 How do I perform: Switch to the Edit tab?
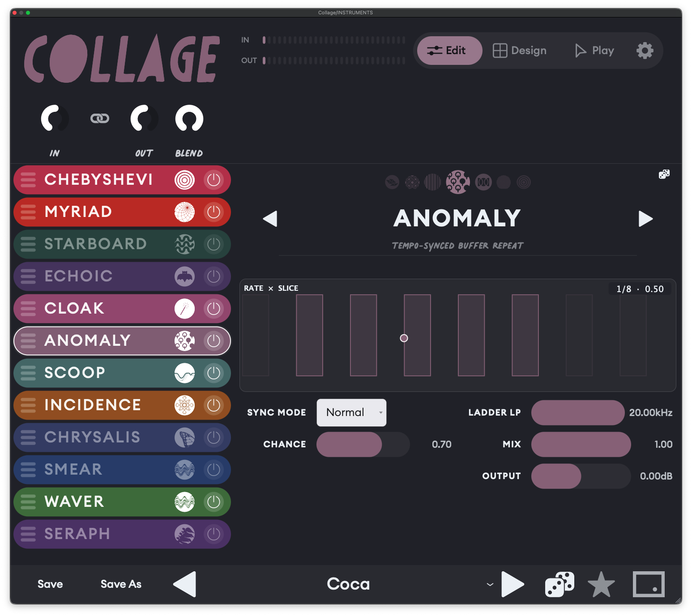click(x=449, y=51)
